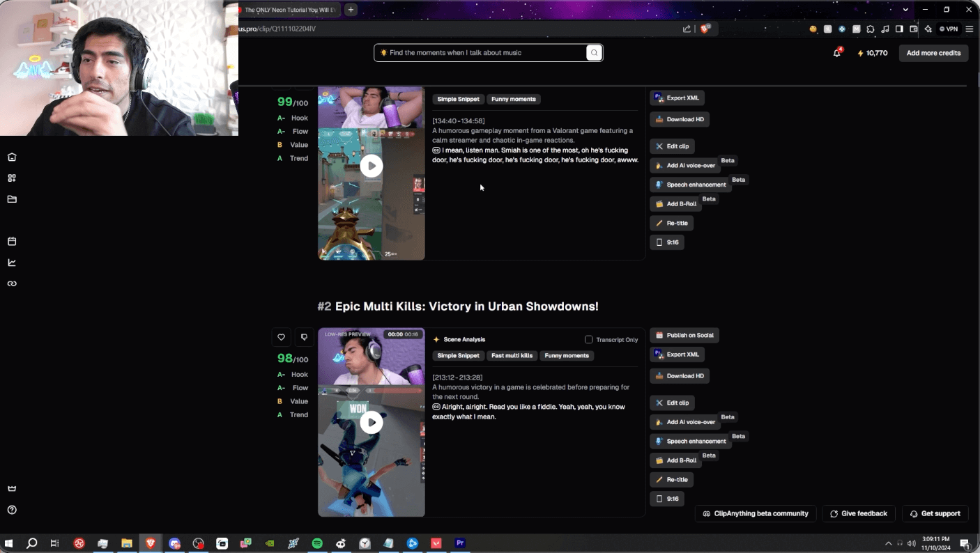Click the cookie extension icon in the toolbar
Viewport: 980px width, 553px height.
[x=813, y=29]
